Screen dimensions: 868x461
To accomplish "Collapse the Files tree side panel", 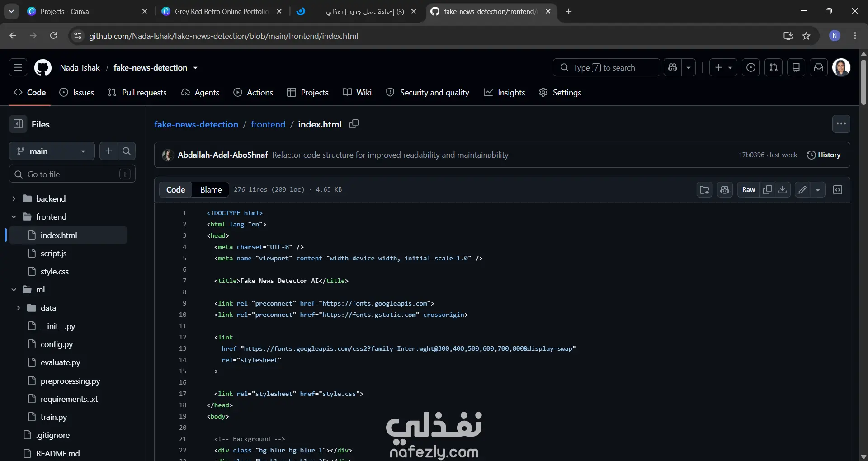I will coord(18,124).
